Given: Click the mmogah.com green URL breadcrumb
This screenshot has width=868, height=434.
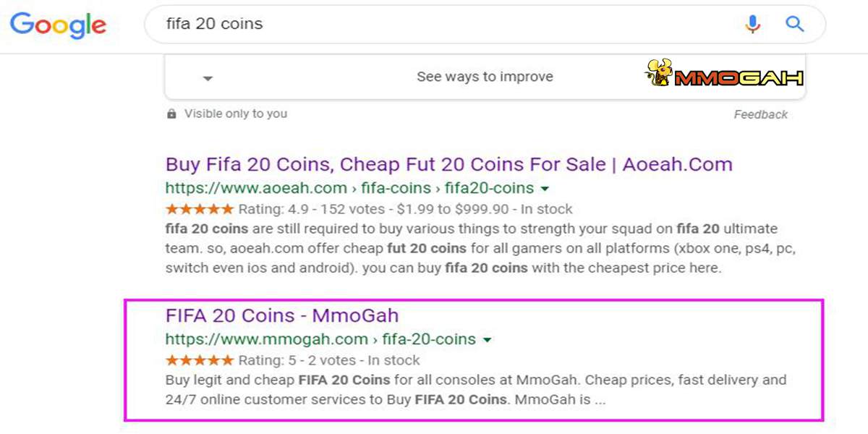Looking at the screenshot, I should (x=320, y=339).
